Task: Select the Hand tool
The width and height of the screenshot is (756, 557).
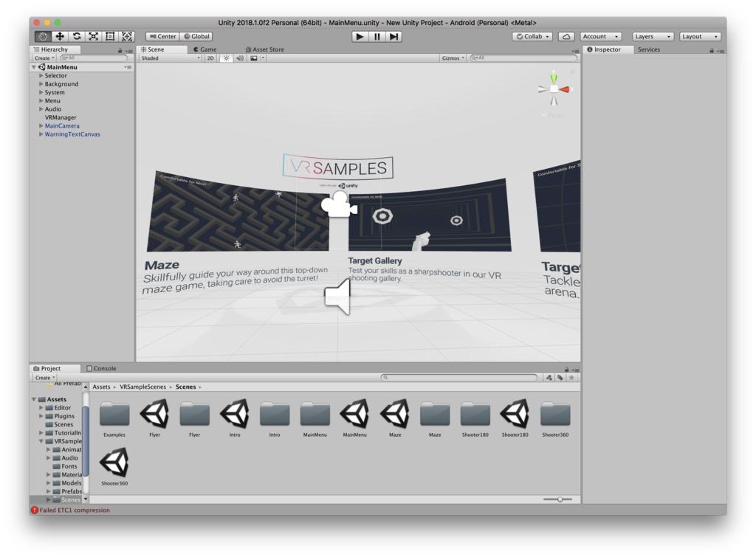Action: [x=43, y=36]
